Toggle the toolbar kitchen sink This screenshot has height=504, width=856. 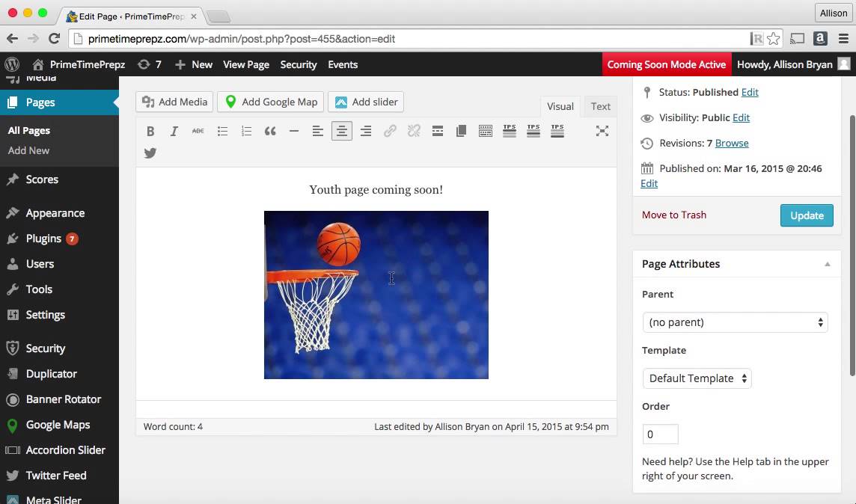tap(486, 131)
